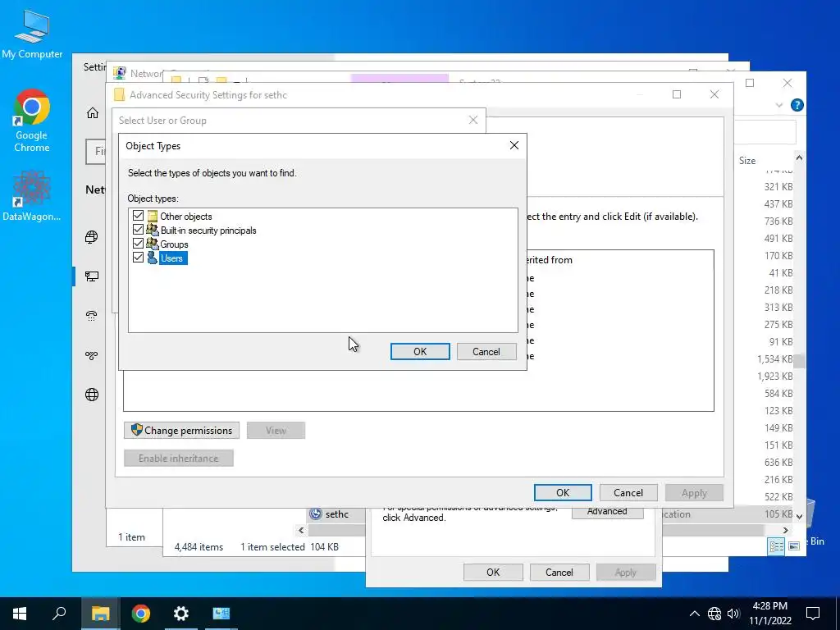Screen dimensions: 840x630
Task: Switch Explorer to large icons view
Action: [x=794, y=546]
